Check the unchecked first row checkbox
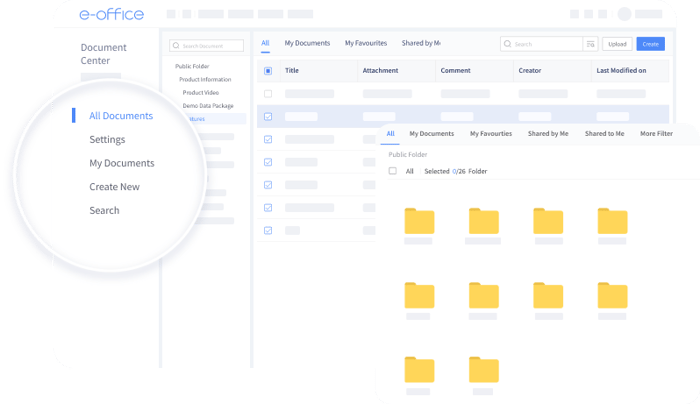 268,93
